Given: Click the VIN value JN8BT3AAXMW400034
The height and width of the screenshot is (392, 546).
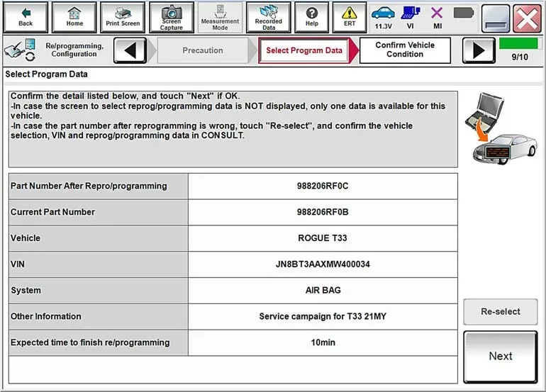Looking at the screenshot, I should click(x=323, y=264).
